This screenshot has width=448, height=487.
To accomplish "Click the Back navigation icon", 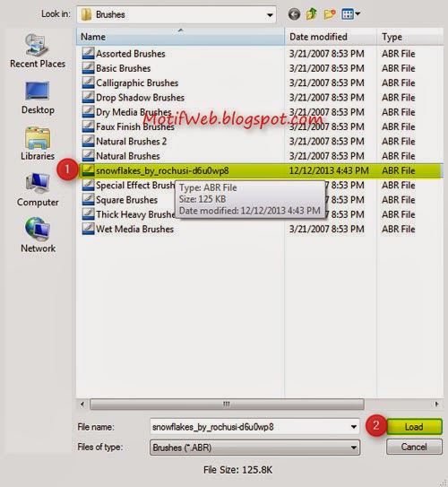I will click(294, 14).
